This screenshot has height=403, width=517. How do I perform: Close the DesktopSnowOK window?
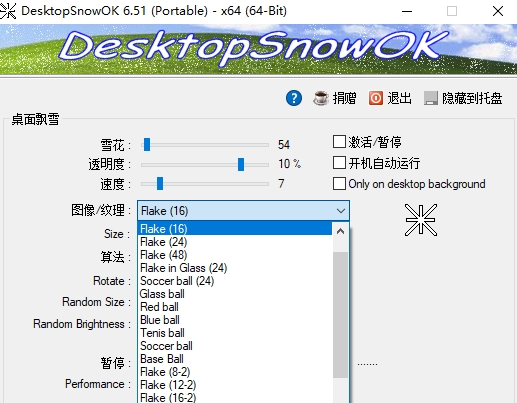[498, 11]
